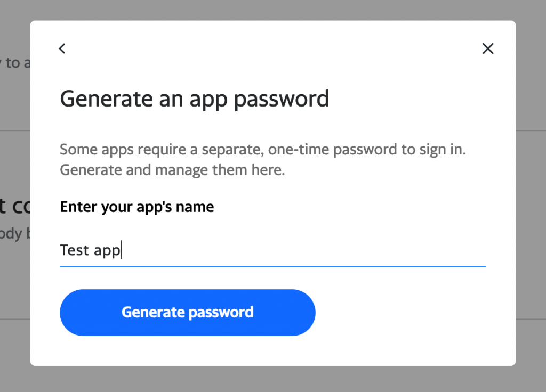The width and height of the screenshot is (546, 392).
Task: Click the Generate an app password heading
Action: pos(195,99)
